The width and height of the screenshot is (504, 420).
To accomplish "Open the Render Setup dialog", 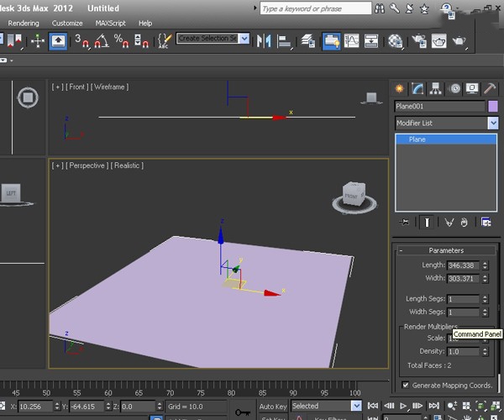I will coord(419,41).
